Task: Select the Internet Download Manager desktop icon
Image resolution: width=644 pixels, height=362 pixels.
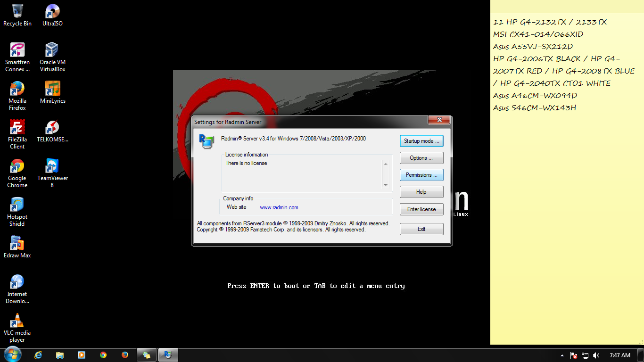Action: coord(17,289)
